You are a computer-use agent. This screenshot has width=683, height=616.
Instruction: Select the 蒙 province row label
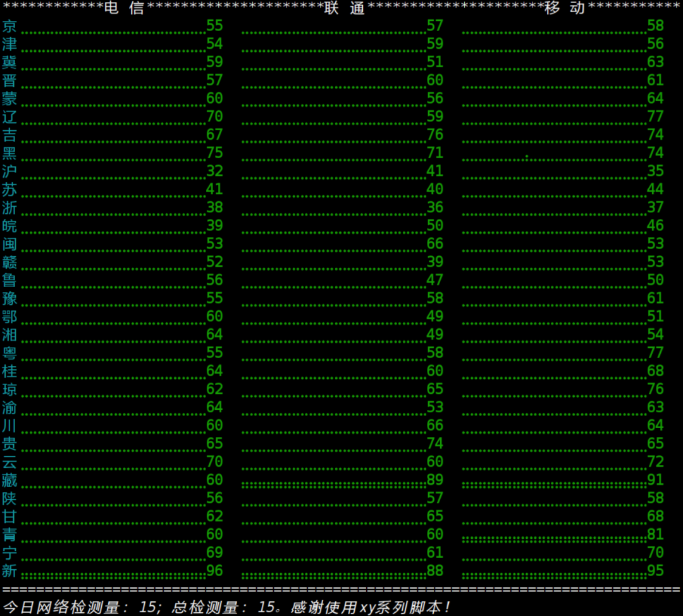click(x=9, y=99)
